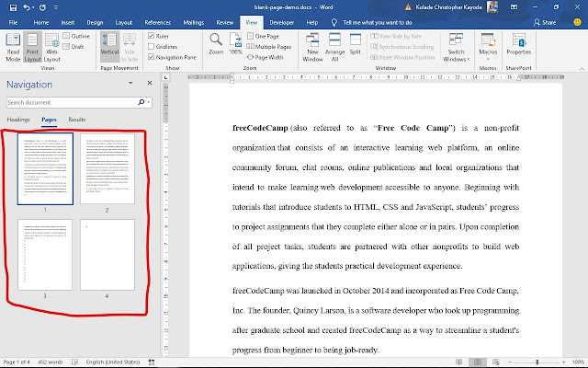This screenshot has width=588, height=368.
Task: Open the Insert tab
Action: click(x=67, y=22)
